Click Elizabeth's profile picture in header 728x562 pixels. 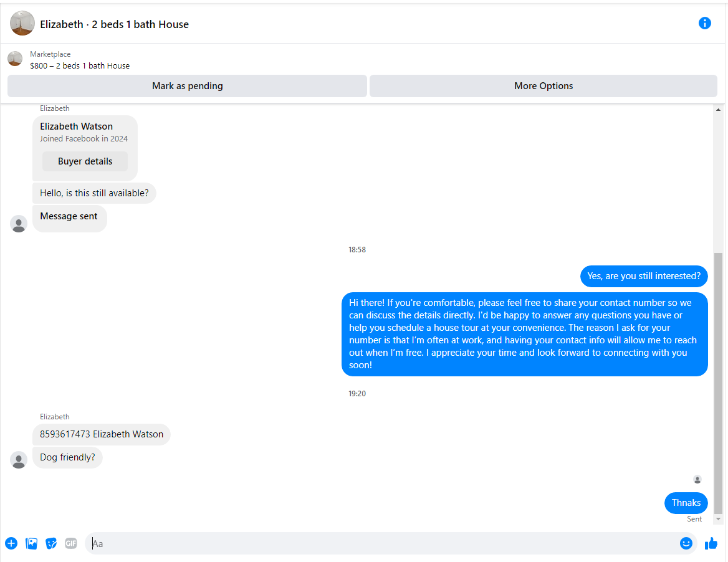click(22, 23)
